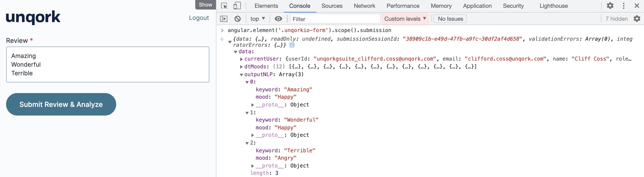Open the Application tab
This screenshot has height=177, width=644.
tap(477, 6)
